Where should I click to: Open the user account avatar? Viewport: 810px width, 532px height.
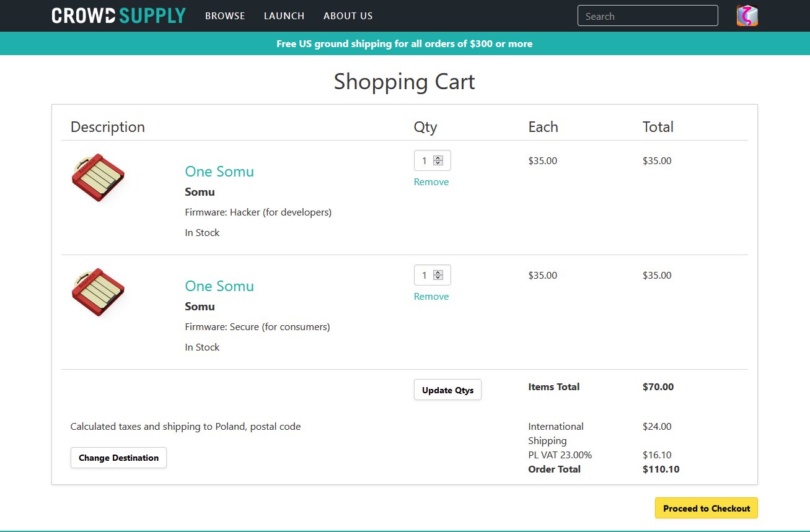click(x=747, y=15)
